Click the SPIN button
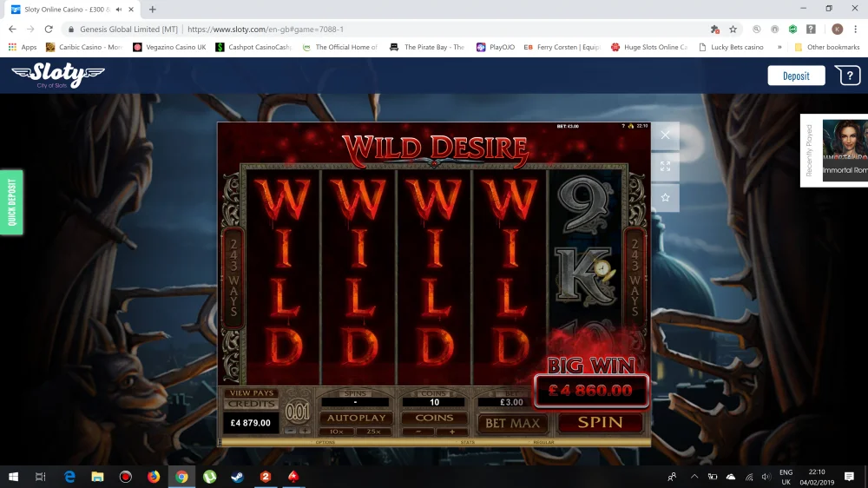Image resolution: width=868 pixels, height=488 pixels. point(600,423)
